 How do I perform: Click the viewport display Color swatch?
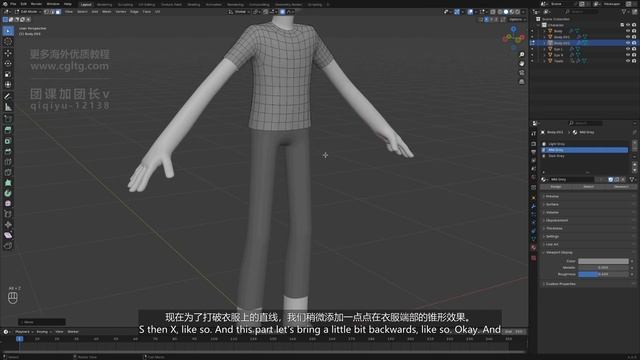coord(603,261)
